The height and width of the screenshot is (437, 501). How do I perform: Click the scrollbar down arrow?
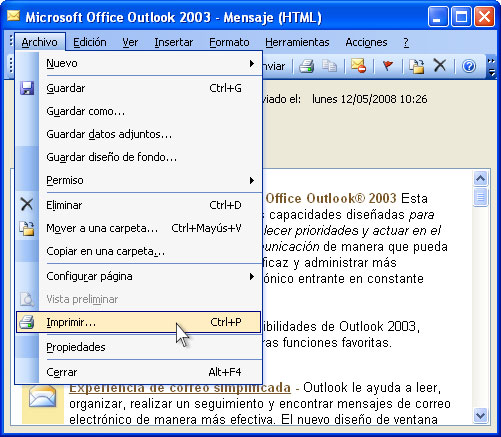(x=480, y=416)
